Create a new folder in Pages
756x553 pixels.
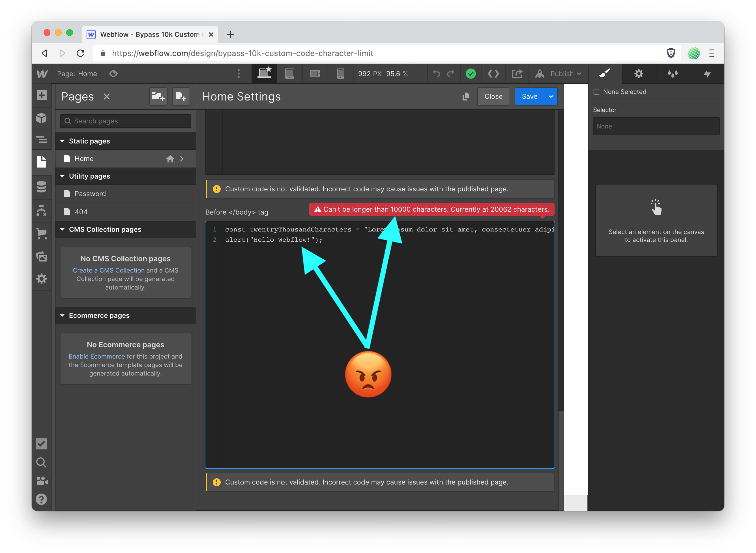pos(158,97)
